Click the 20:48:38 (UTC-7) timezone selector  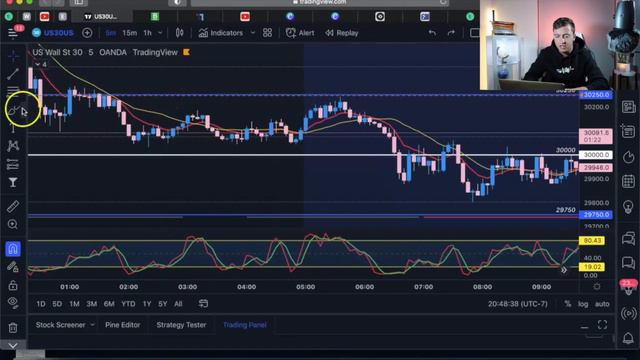518,304
